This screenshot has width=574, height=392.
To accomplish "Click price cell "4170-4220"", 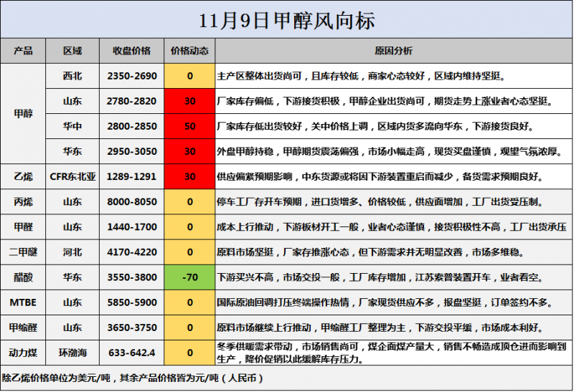I will [132, 252].
